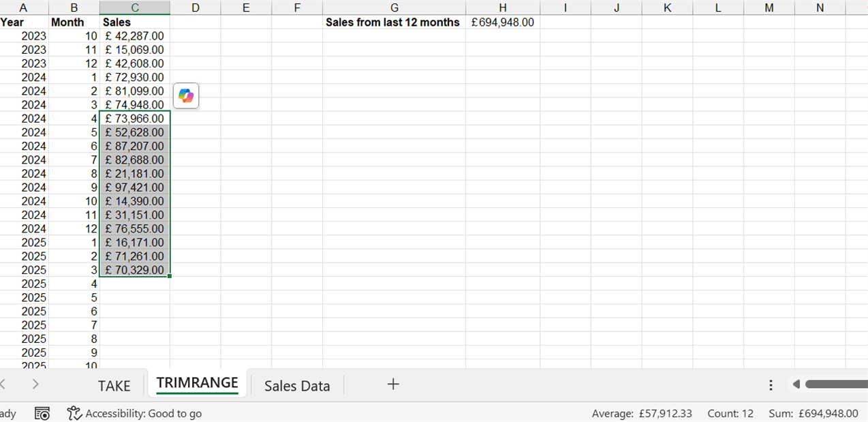868x422 pixels.
Task: Select the cell showing £694,948.00 in column H
Action: (x=502, y=22)
